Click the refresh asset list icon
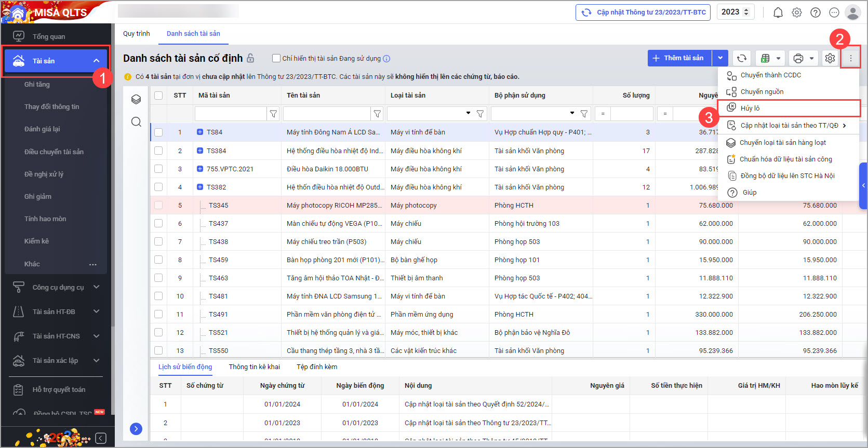 click(x=742, y=58)
